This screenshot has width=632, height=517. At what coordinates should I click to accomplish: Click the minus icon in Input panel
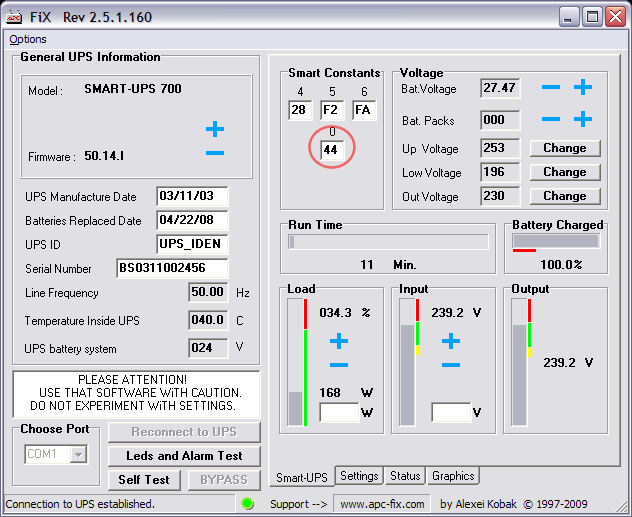point(451,365)
